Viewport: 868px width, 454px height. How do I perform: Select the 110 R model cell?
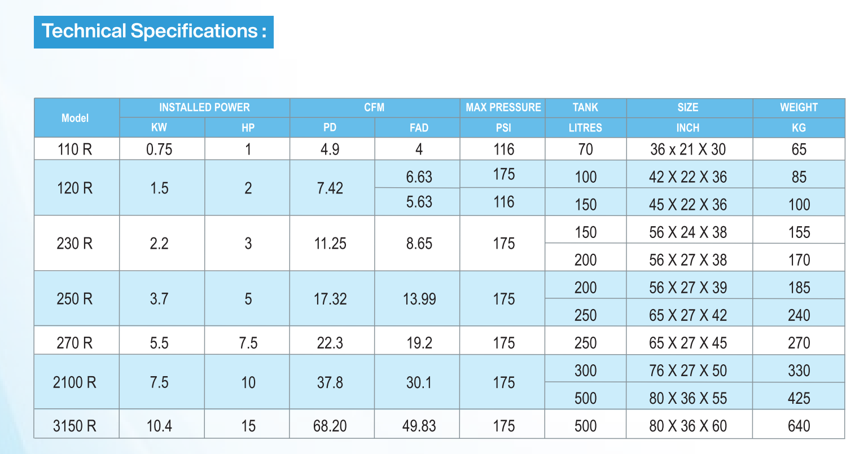(77, 149)
